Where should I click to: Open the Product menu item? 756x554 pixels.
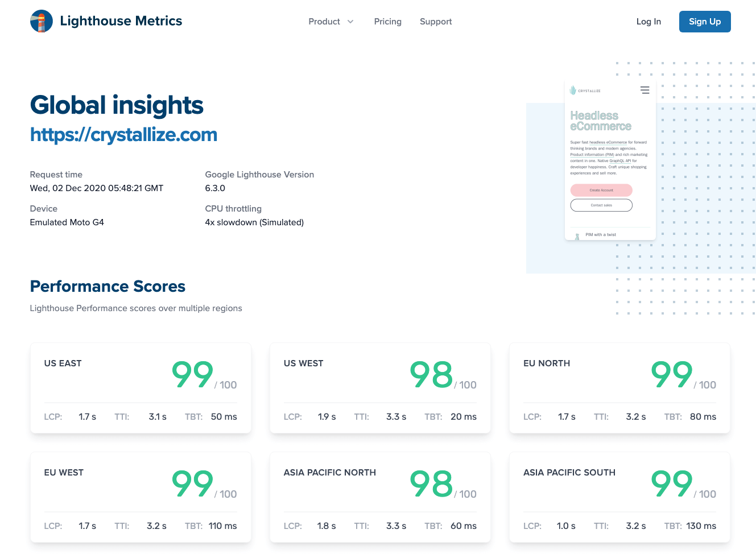[324, 22]
